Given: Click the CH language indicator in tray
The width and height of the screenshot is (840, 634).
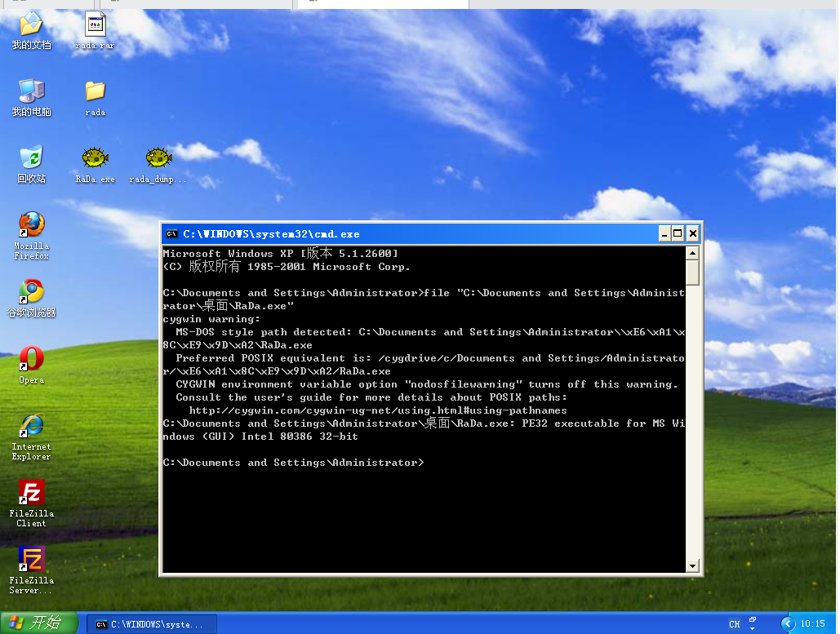Looking at the screenshot, I should tap(734, 624).
